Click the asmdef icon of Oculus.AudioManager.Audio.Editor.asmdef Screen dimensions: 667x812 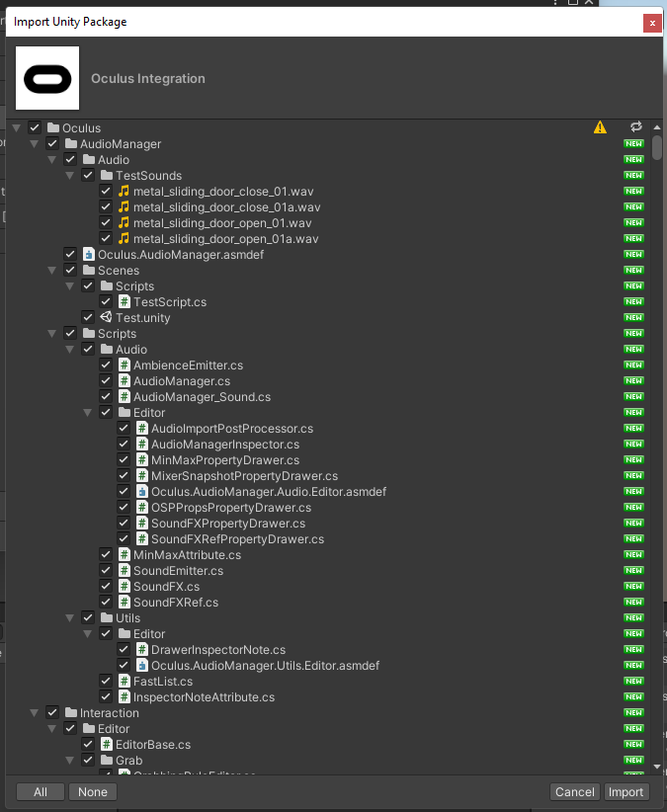tap(142, 491)
